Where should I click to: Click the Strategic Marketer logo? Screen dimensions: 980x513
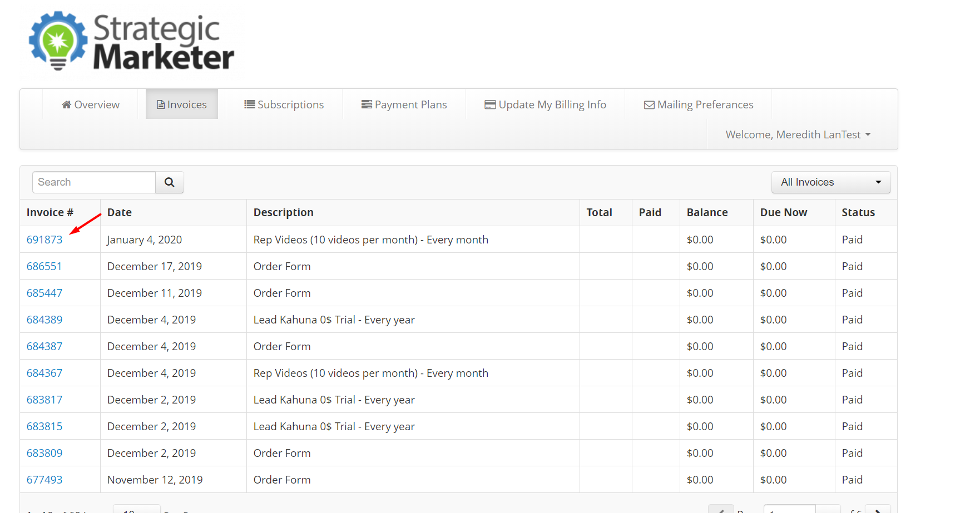pos(132,43)
